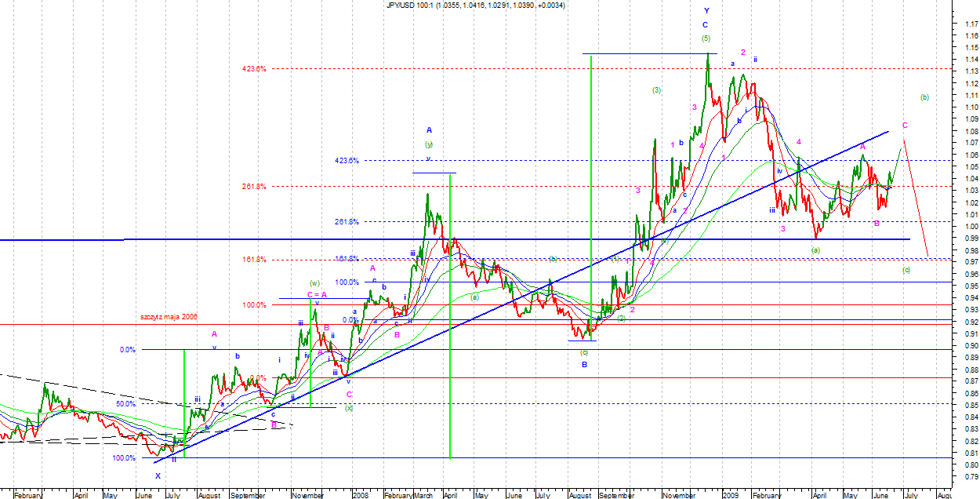Select the blue X wave label
Screen dimensions: 980x499
click(x=158, y=475)
